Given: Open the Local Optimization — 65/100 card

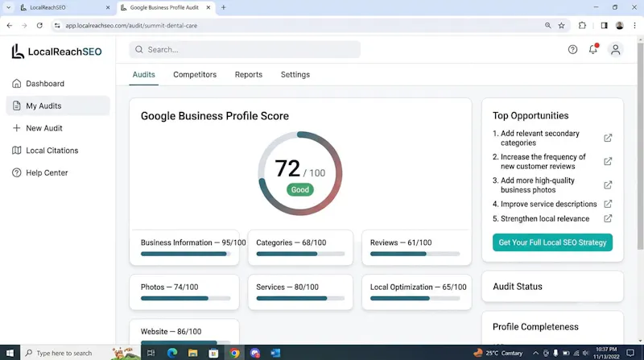Looking at the screenshot, I should 416,292.
